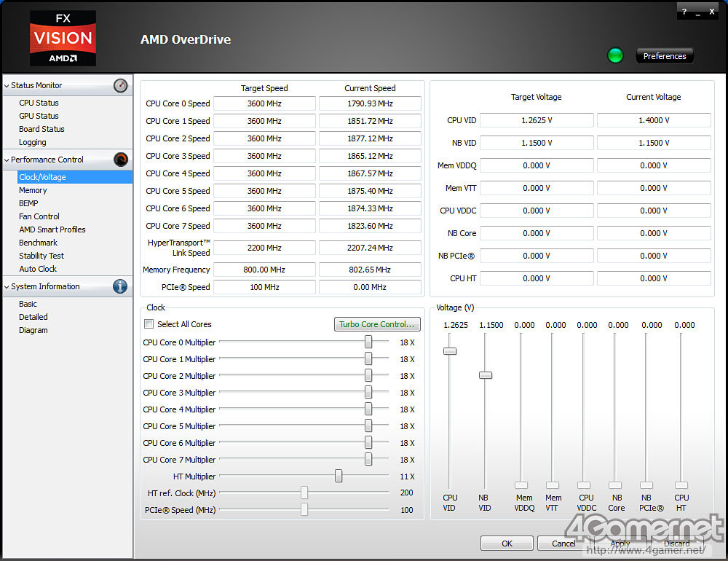Open the Preferences menu

pos(665,56)
